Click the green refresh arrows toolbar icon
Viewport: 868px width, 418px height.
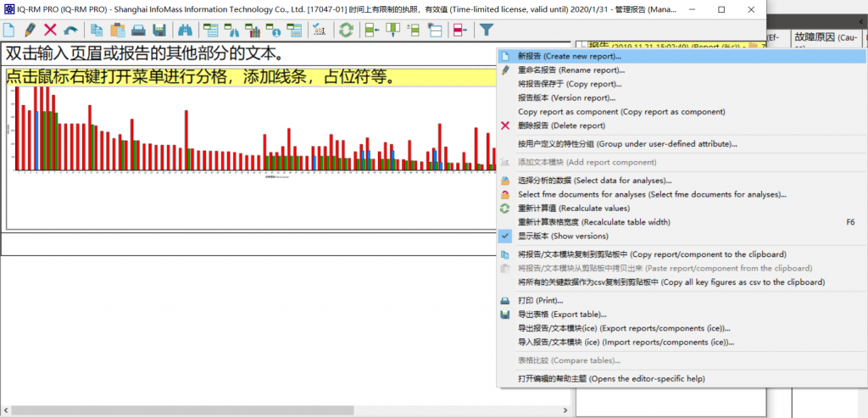coord(346,30)
